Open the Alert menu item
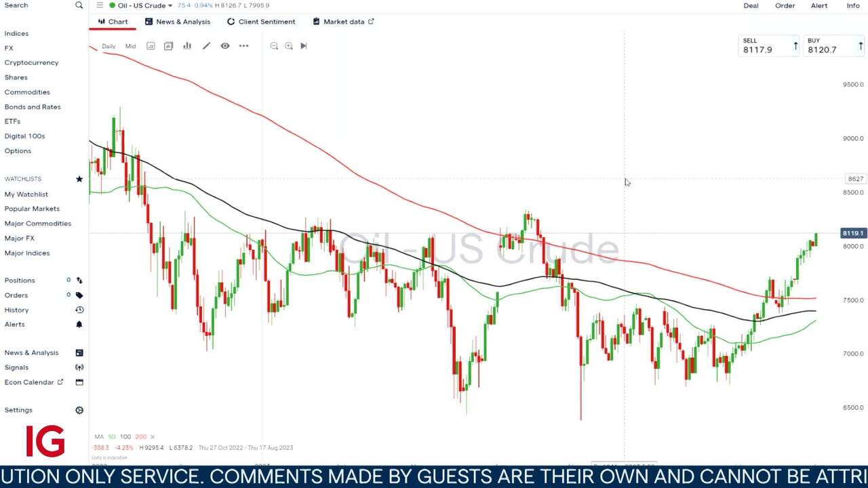This screenshot has width=868, height=488. tap(819, 5)
